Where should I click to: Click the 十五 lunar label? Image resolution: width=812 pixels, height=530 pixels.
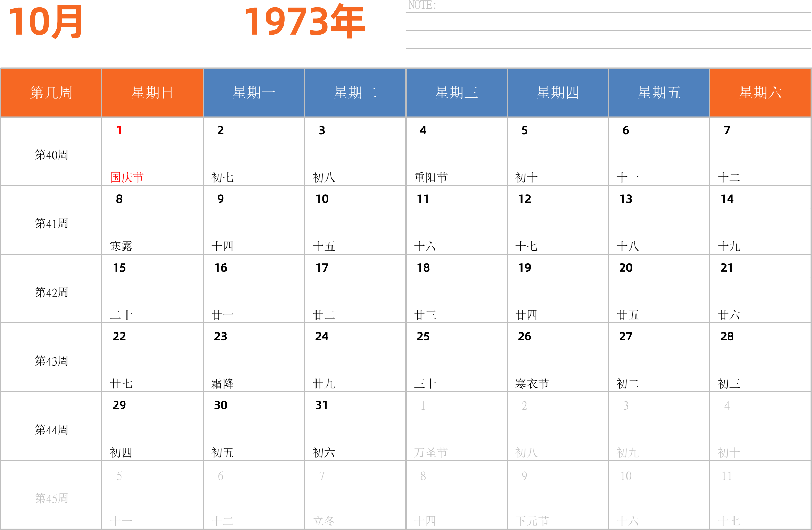pyautogui.click(x=324, y=246)
